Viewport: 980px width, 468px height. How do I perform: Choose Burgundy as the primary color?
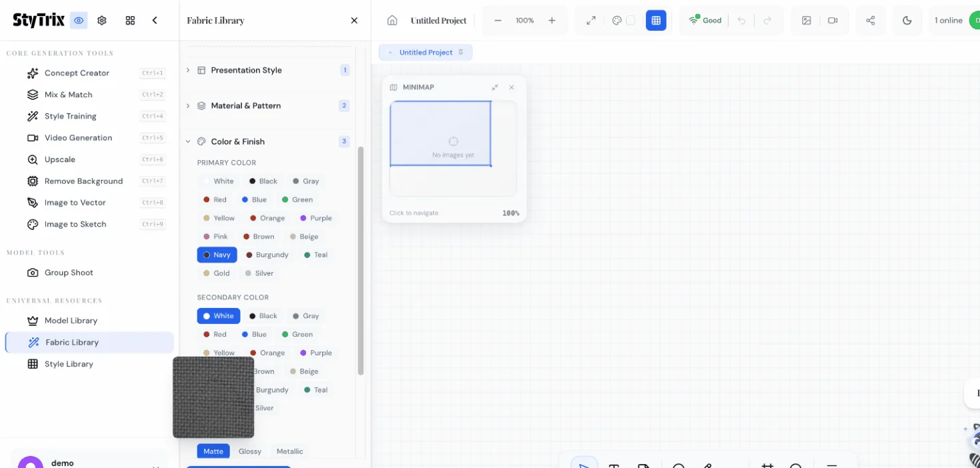267,255
